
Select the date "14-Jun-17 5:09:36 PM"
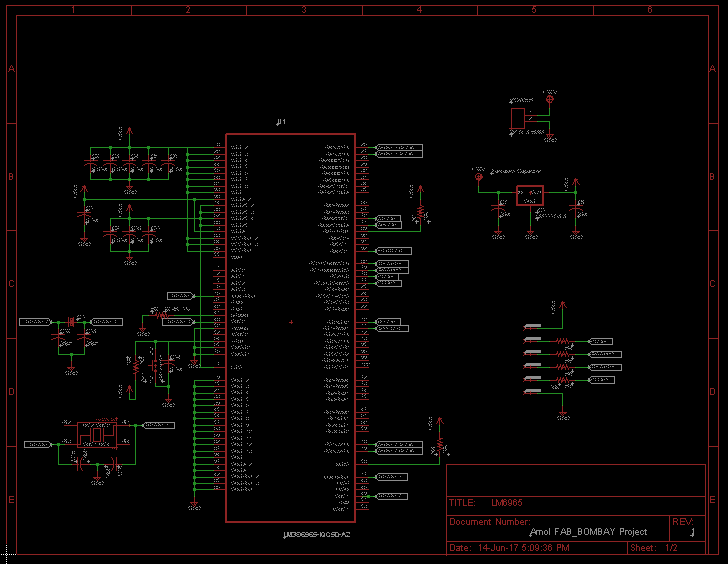click(524, 548)
